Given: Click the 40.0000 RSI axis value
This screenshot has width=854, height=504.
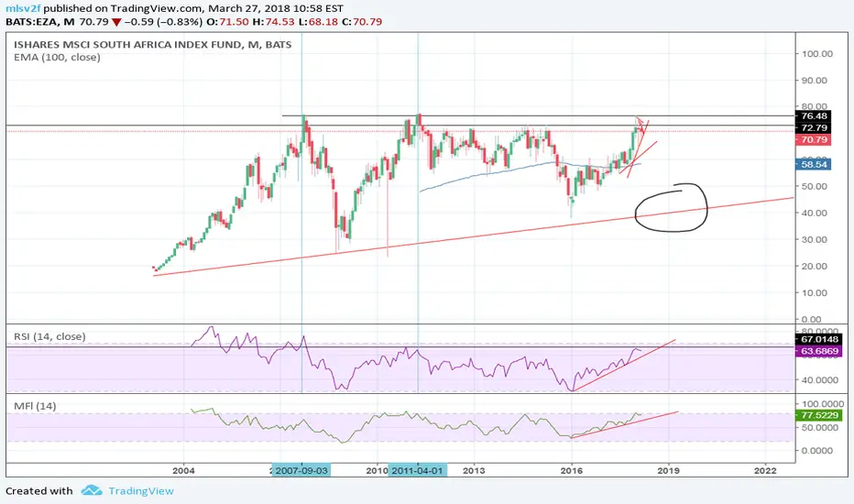Looking at the screenshot, I should (819, 380).
